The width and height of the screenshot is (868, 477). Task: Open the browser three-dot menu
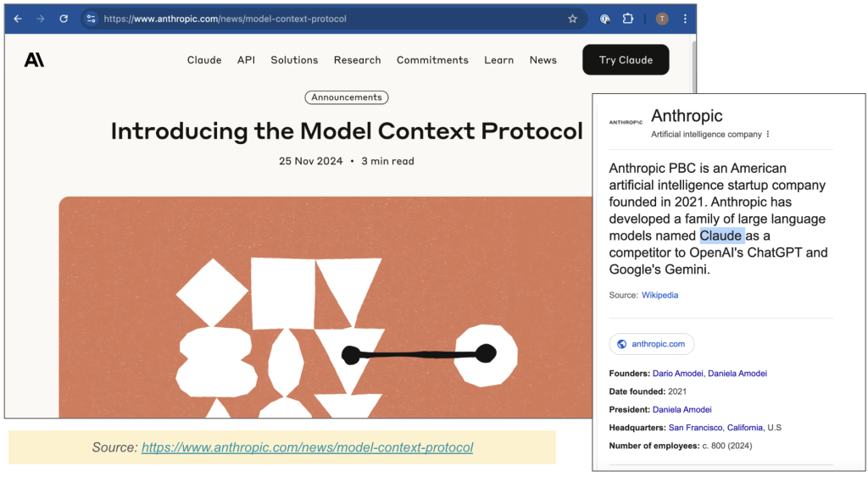point(685,19)
